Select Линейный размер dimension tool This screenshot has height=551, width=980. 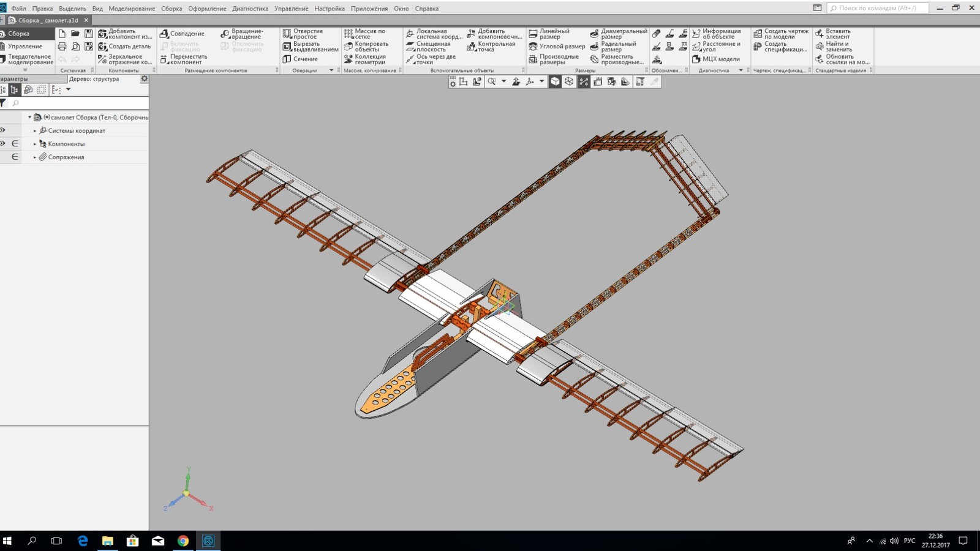[x=549, y=34]
